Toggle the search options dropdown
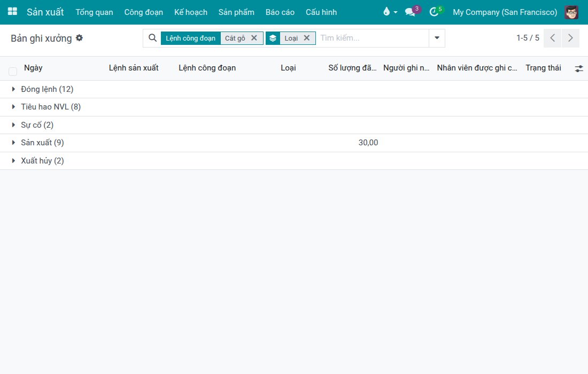This screenshot has width=588, height=374. tap(437, 38)
